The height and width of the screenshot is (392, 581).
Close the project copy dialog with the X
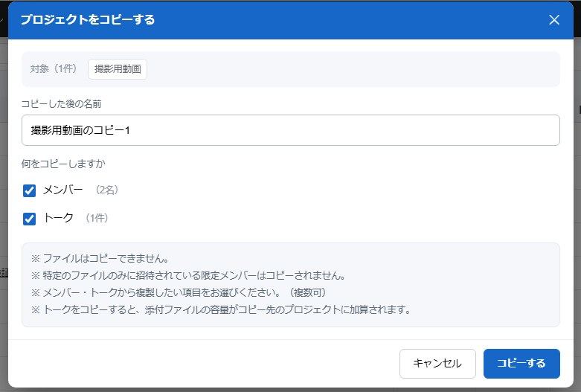pos(554,19)
